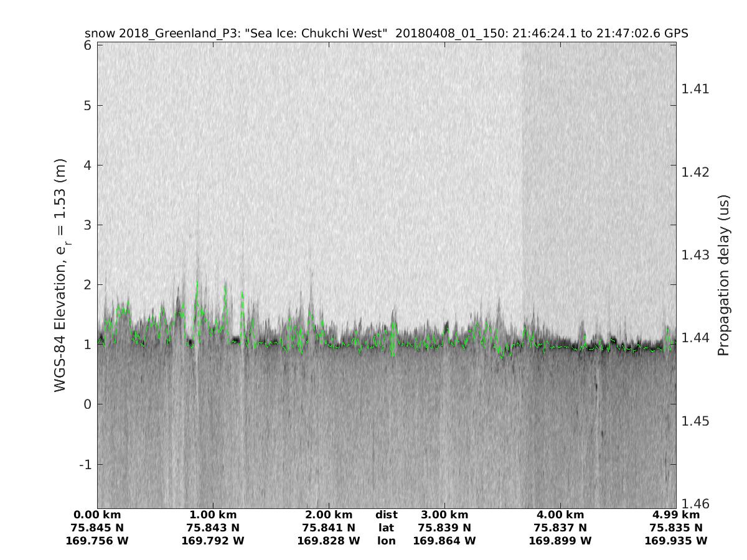Click the "lat" row label below the plot
Screen dimensions: 747x560
pyautogui.click(x=387, y=528)
